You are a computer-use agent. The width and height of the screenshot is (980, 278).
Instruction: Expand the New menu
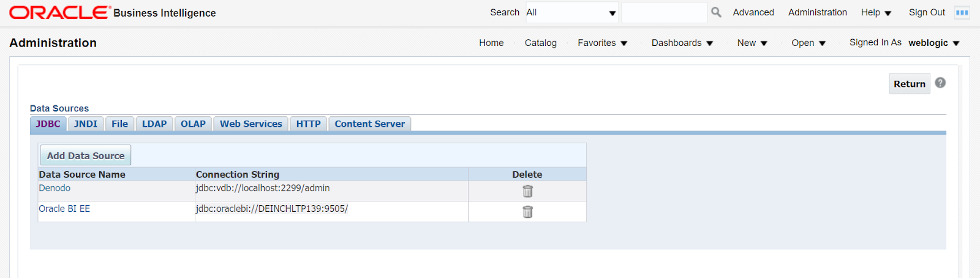point(752,43)
